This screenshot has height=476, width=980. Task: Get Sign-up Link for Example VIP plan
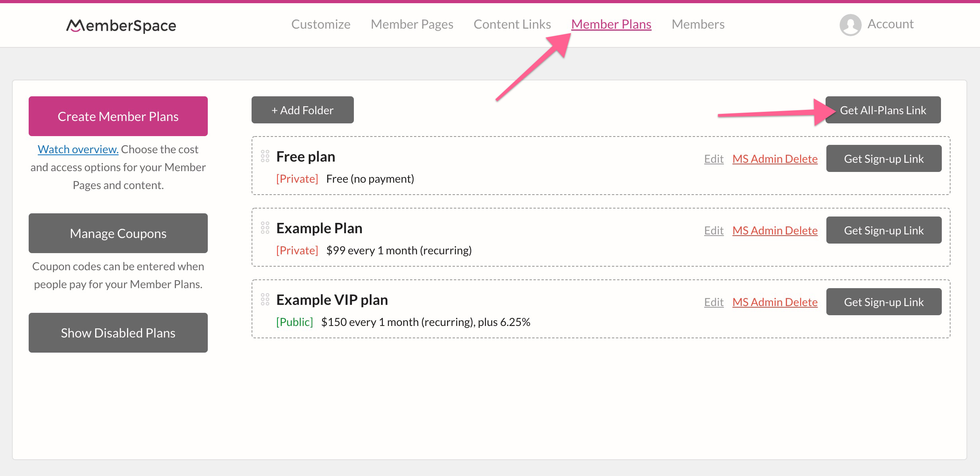coord(884,302)
